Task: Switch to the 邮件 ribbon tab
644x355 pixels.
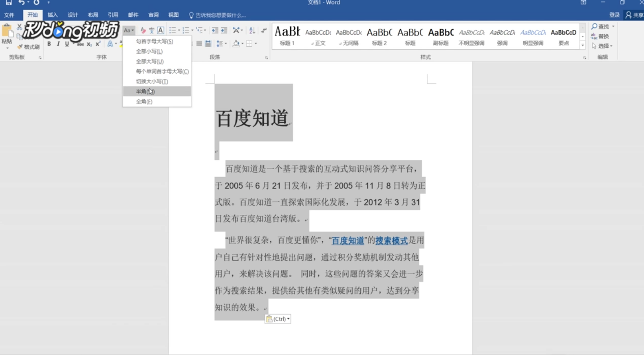Action: point(133,15)
